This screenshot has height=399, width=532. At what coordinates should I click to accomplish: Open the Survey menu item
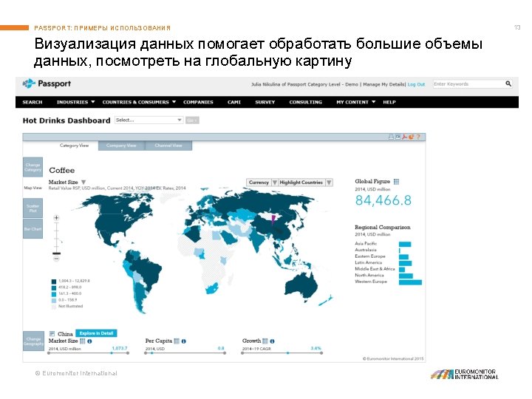265,102
